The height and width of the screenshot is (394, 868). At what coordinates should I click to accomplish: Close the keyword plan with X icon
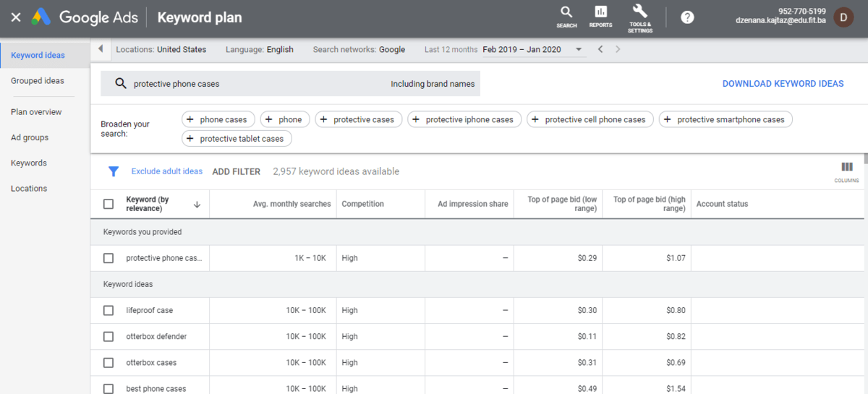click(16, 17)
